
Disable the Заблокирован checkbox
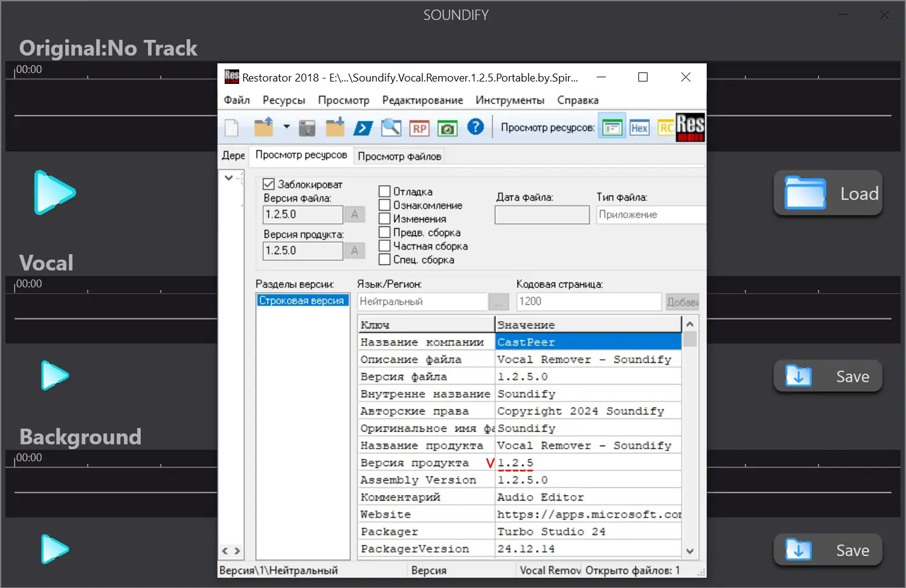click(x=268, y=184)
